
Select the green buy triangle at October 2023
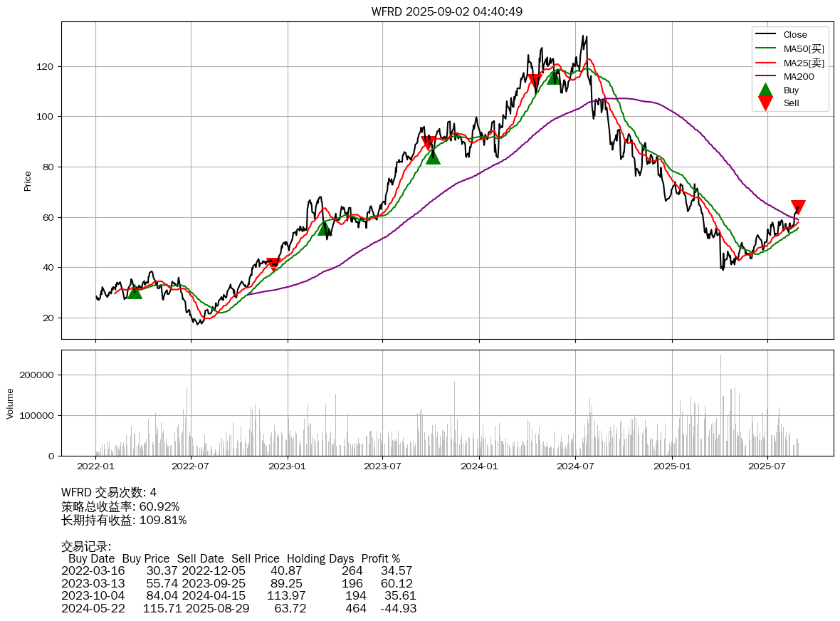(x=433, y=157)
